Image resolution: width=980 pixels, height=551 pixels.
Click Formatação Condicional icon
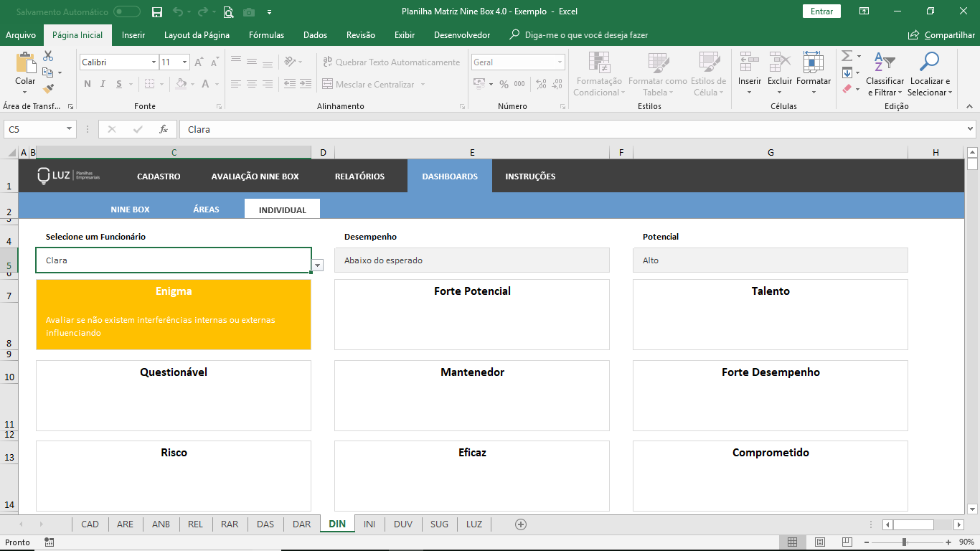coord(598,62)
